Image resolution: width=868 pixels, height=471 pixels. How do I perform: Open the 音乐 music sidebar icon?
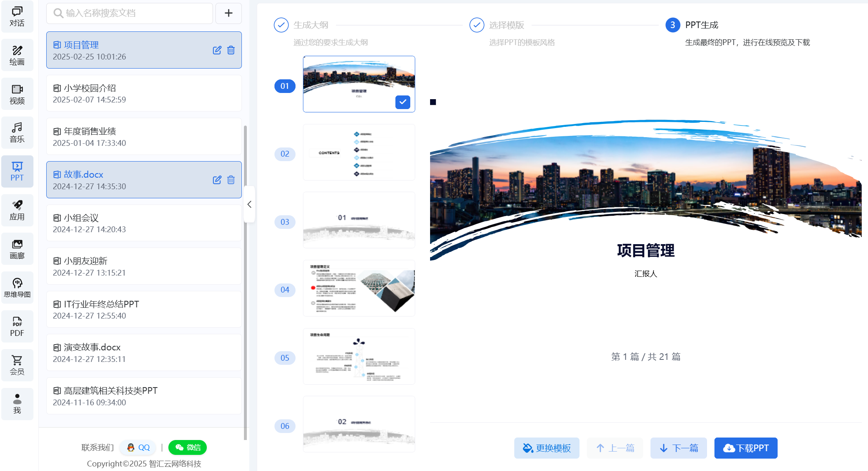point(17,132)
